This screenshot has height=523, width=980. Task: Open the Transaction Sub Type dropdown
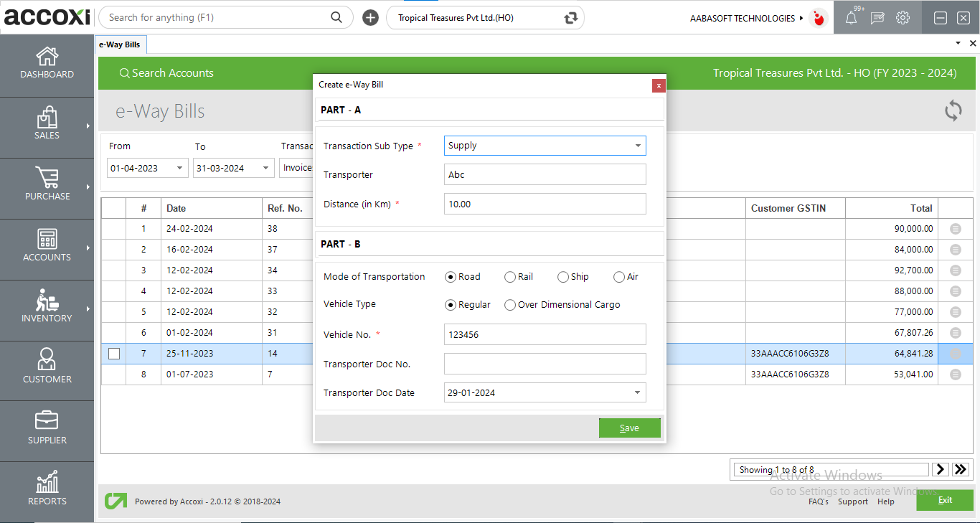click(636, 146)
